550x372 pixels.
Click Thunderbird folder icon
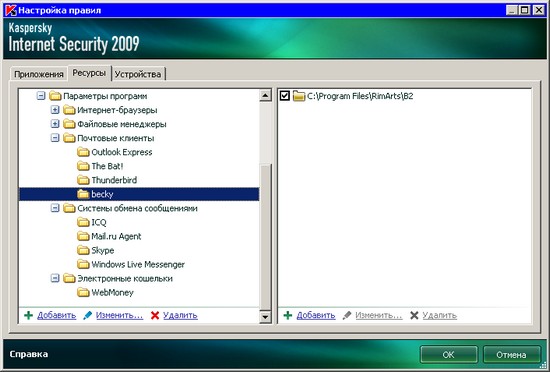83,180
